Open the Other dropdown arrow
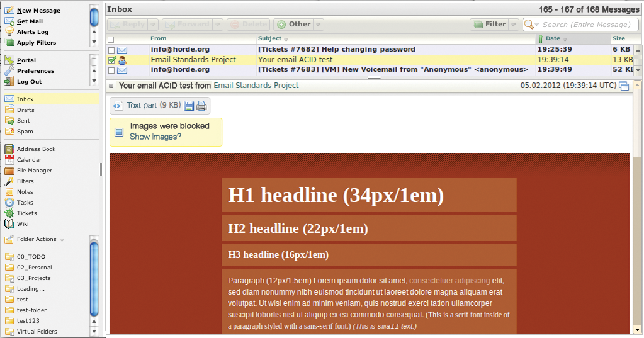The height and width of the screenshot is (338, 644). [x=319, y=25]
